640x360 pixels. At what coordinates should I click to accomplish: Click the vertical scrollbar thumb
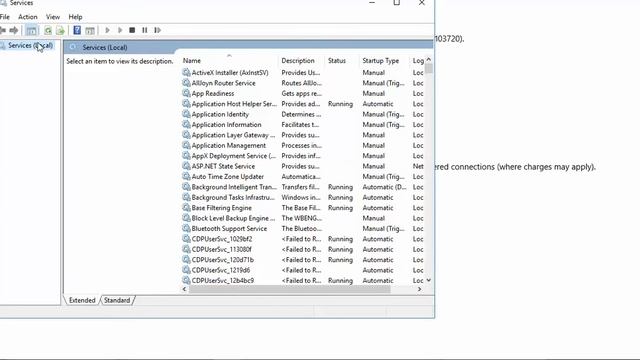click(x=429, y=69)
